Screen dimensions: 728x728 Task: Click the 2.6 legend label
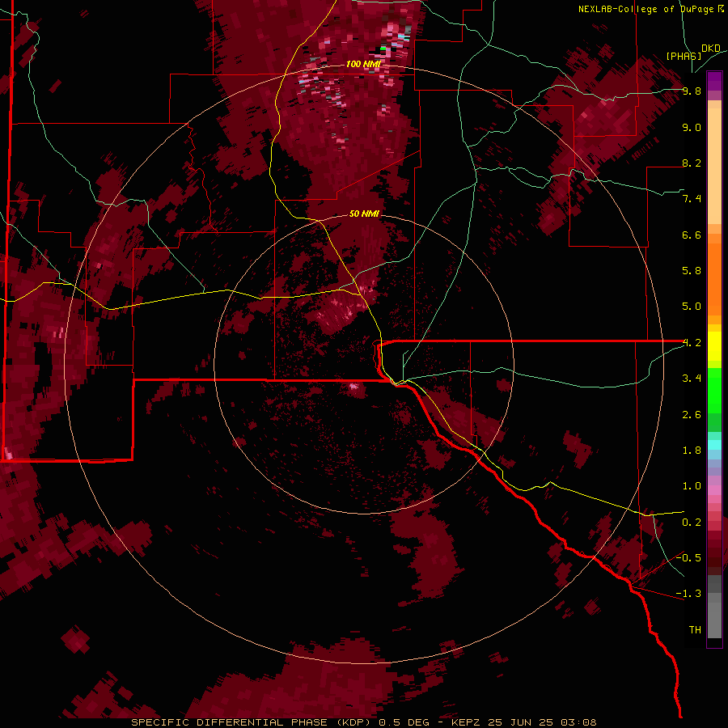[x=692, y=415]
